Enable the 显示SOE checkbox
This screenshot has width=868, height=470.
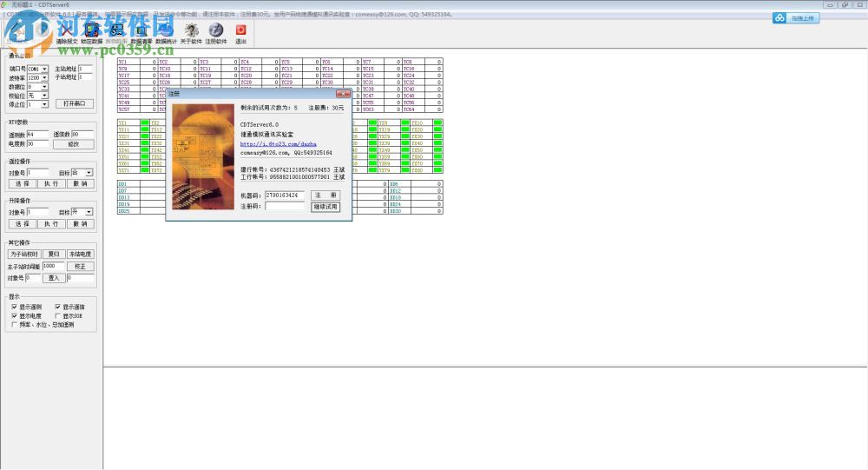(x=57, y=315)
